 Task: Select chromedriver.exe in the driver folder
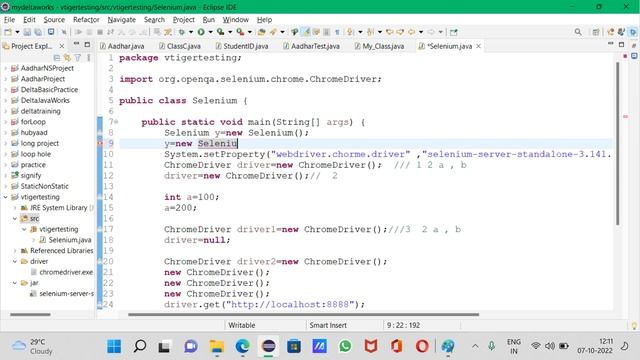[x=66, y=272]
